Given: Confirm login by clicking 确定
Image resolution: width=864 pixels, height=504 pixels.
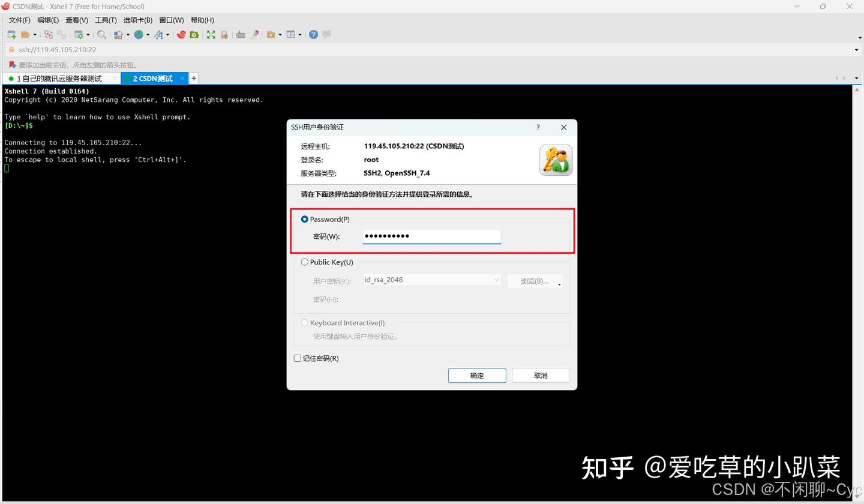Looking at the screenshot, I should point(476,375).
